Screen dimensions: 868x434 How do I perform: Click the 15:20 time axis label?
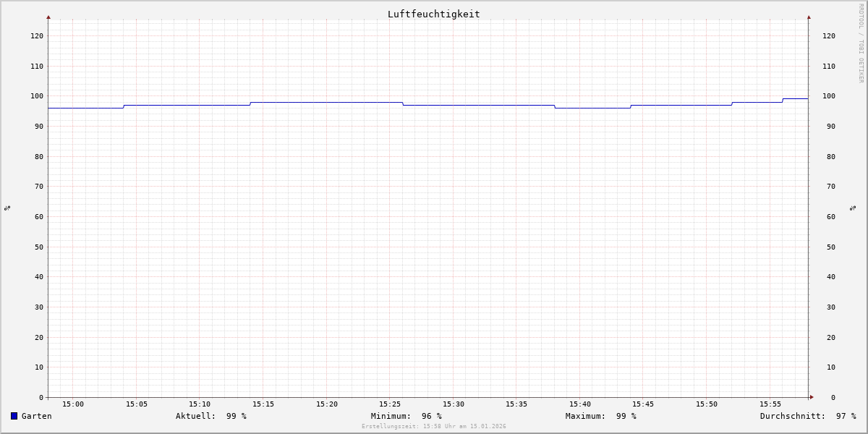tap(327, 404)
